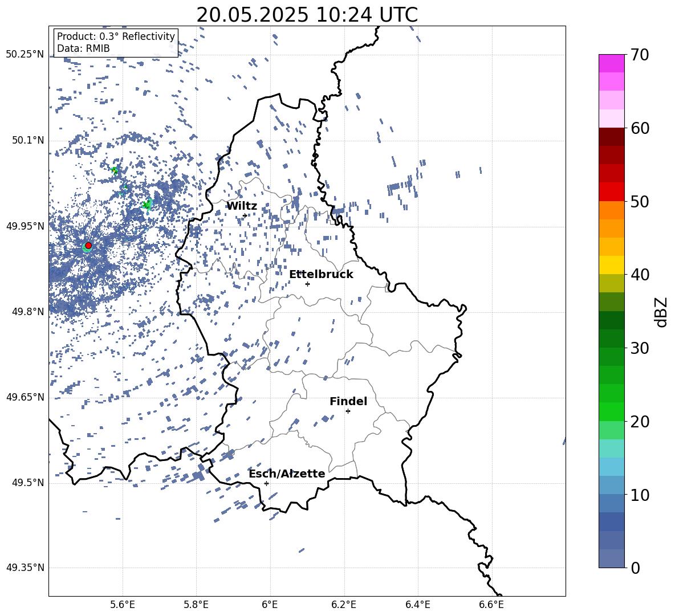This screenshot has width=675, height=616.
Task: Click the 49.8°N latitude label
Action: coord(29,312)
